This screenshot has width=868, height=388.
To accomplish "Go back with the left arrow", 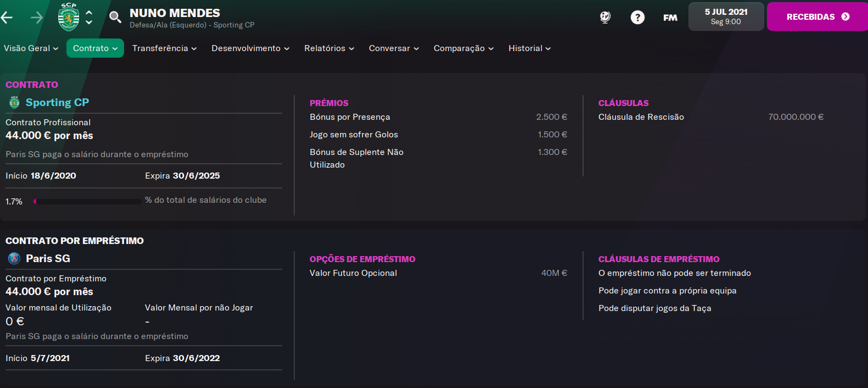I will [7, 18].
